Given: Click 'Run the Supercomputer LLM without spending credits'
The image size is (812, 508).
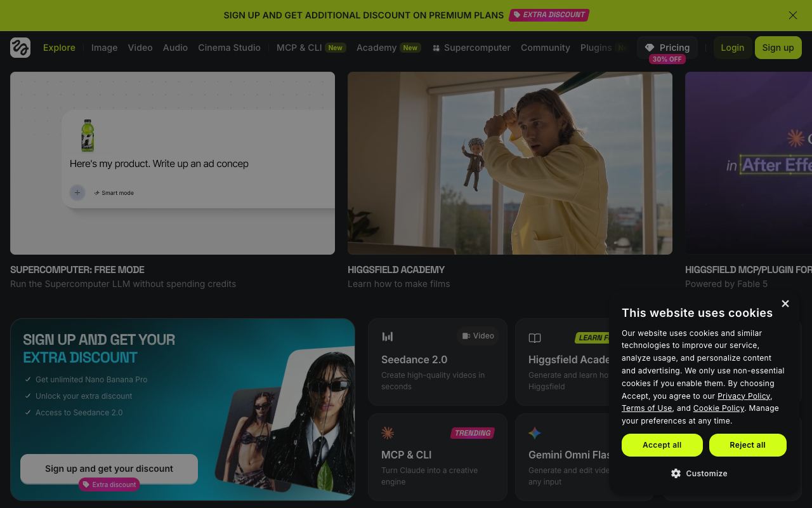Looking at the screenshot, I should tap(123, 284).
